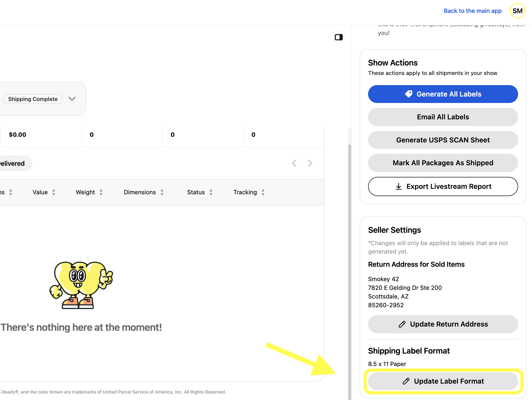Click the right pagination chevron arrow

pos(310,164)
